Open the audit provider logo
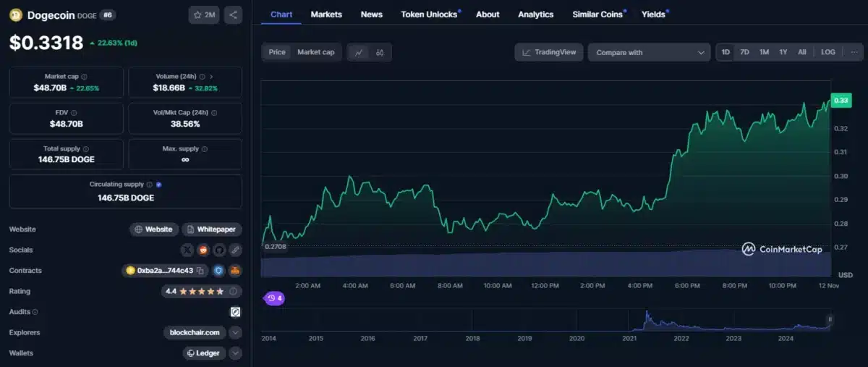 235,312
